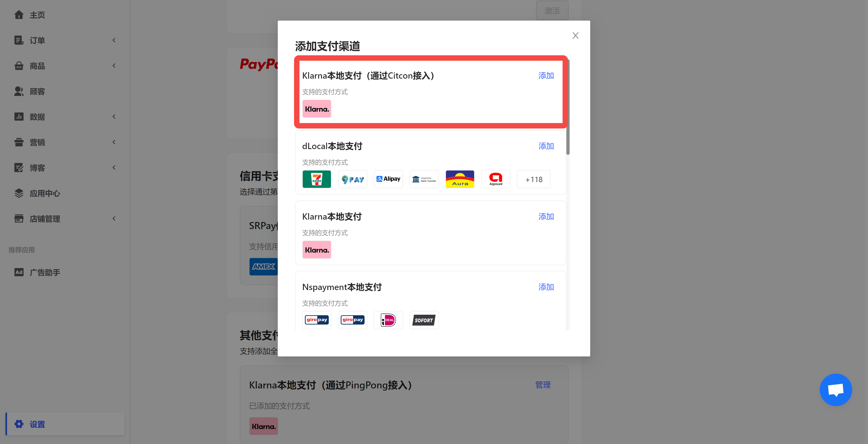Viewport: 868px width, 444px height.
Task: Click the 应用中心 layers icon
Action: pyautogui.click(x=19, y=193)
